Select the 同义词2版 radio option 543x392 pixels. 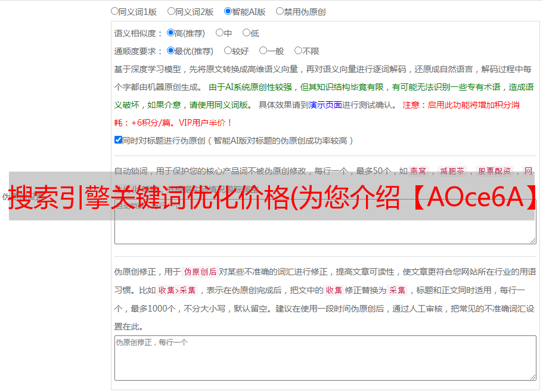(x=171, y=11)
